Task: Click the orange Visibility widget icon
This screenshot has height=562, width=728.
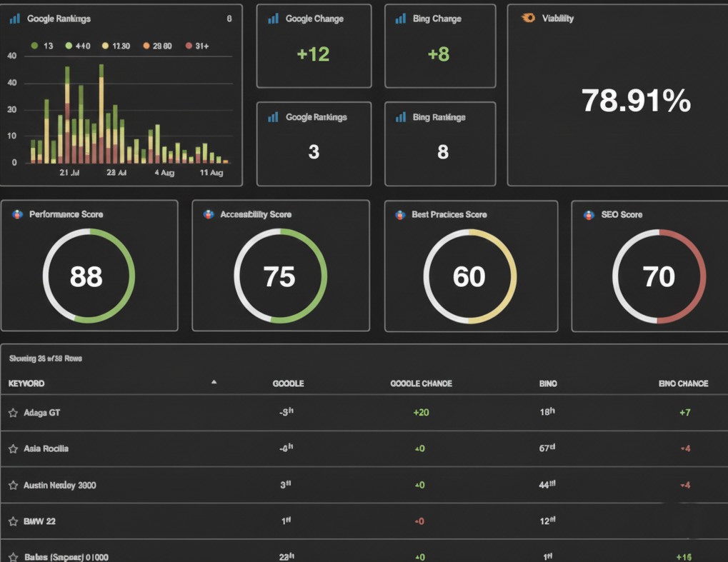Action: (x=528, y=19)
